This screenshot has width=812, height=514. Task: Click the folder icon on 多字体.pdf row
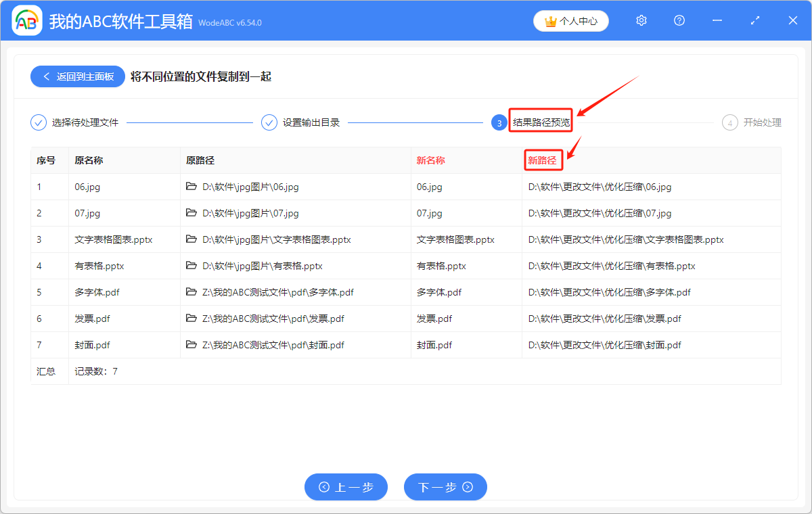pos(191,292)
